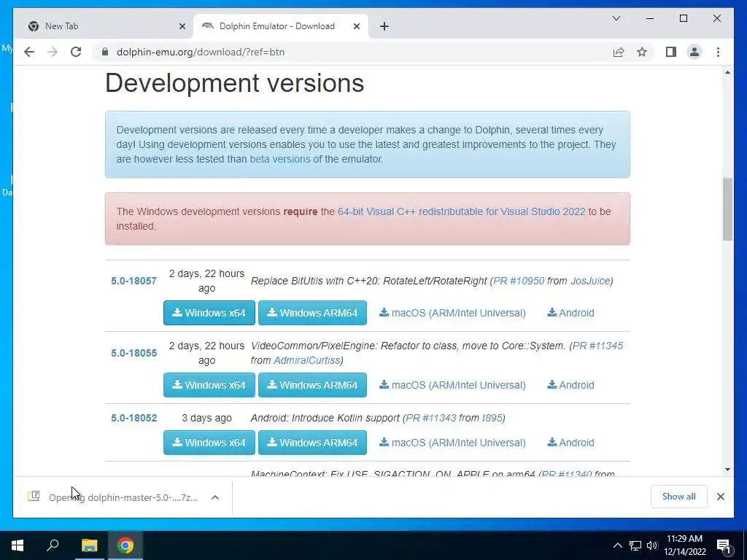Image resolution: width=747 pixels, height=560 pixels.
Task: Open version 5.0-18055 details
Action: (134, 353)
